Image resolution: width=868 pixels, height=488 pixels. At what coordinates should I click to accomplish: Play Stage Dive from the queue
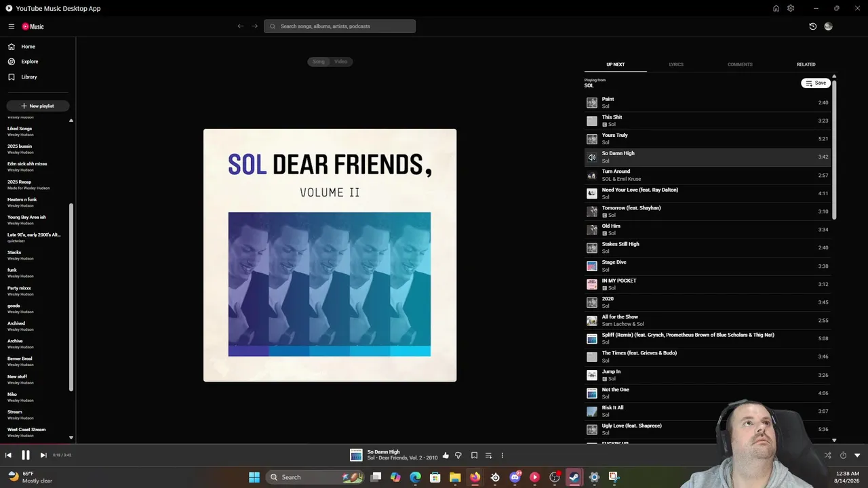[707, 266]
